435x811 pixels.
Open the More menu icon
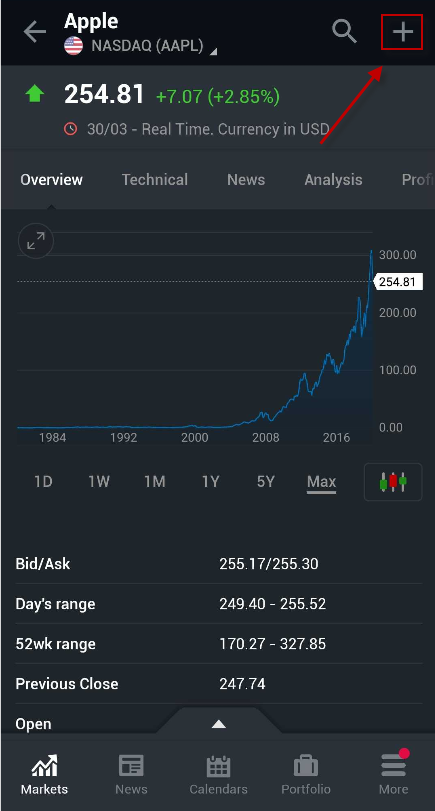coord(394,775)
